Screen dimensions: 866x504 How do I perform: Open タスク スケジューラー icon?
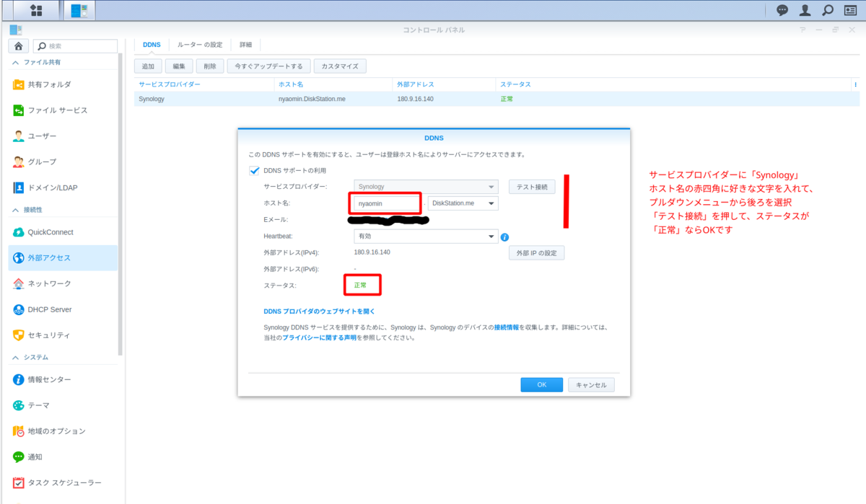click(19, 482)
